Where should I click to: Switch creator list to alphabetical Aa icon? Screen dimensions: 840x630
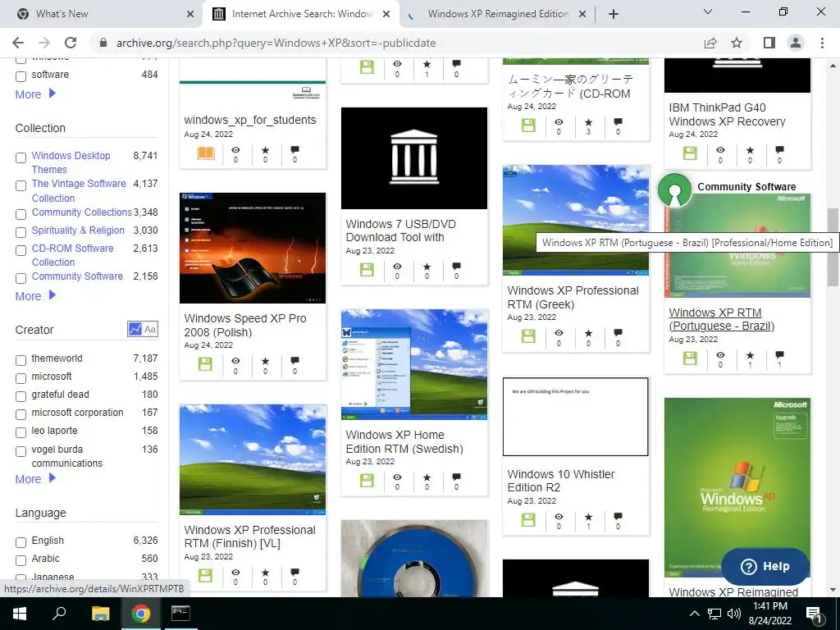click(150, 329)
